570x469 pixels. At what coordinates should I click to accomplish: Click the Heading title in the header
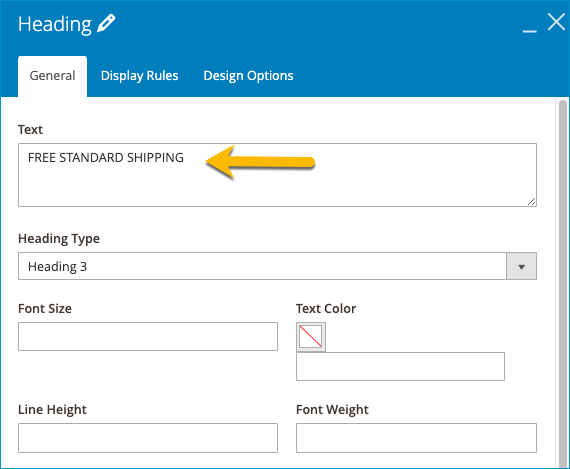[x=55, y=24]
